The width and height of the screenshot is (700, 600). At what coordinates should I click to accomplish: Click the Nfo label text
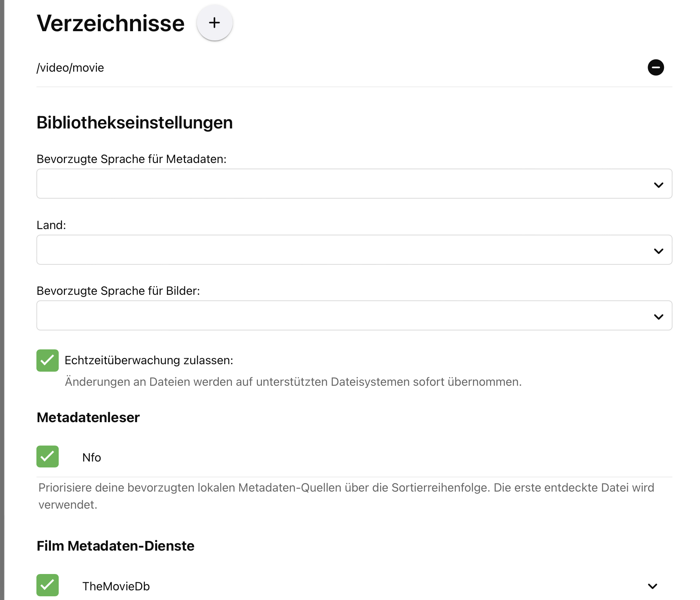(x=91, y=457)
